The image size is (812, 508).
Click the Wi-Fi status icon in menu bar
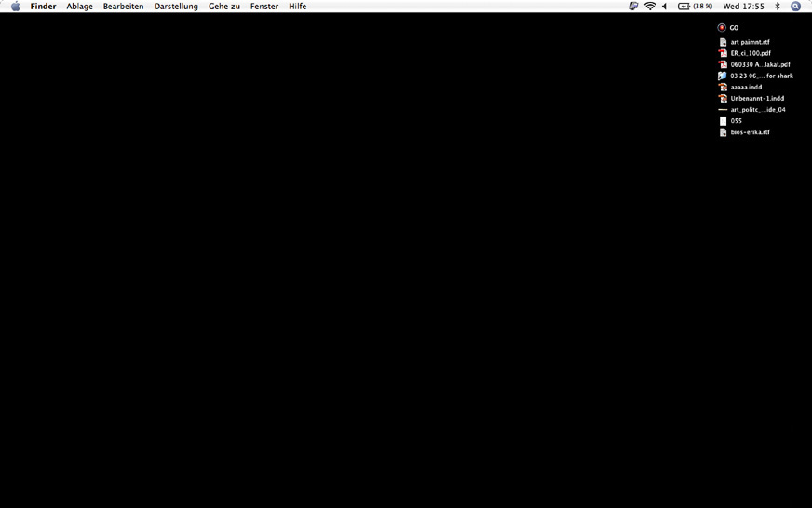click(x=650, y=7)
